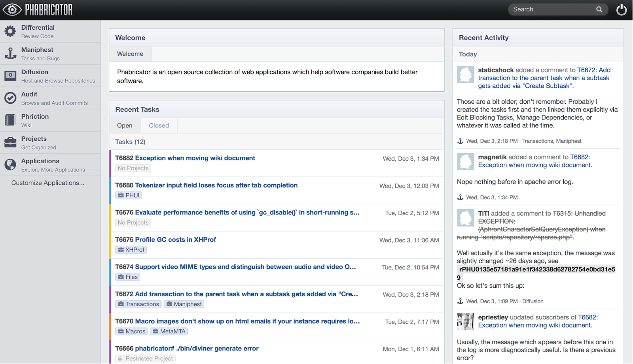Viewport: 633px width, 364px height.
Task: Click 'No Projects' label under T6676
Action: [133, 223]
